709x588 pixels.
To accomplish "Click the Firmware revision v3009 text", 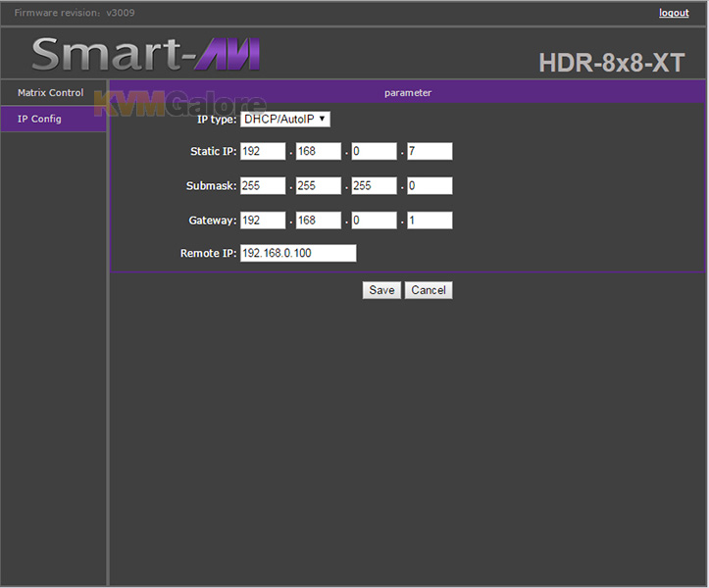I will coord(75,13).
